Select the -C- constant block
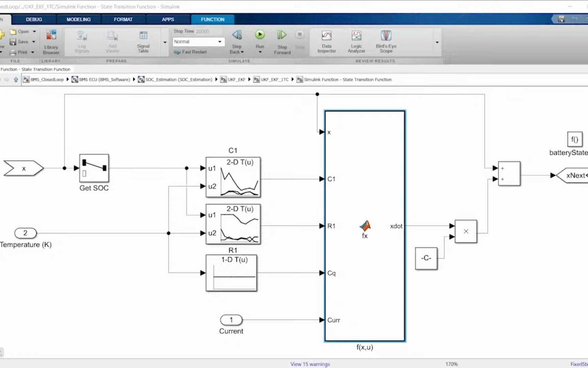Image resolution: width=588 pixels, height=368 pixels. click(426, 259)
